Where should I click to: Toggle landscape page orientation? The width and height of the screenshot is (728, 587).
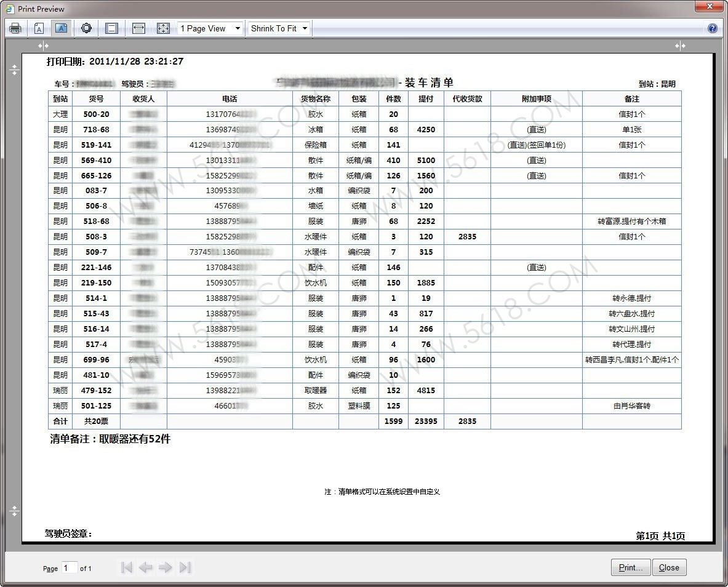61,28
